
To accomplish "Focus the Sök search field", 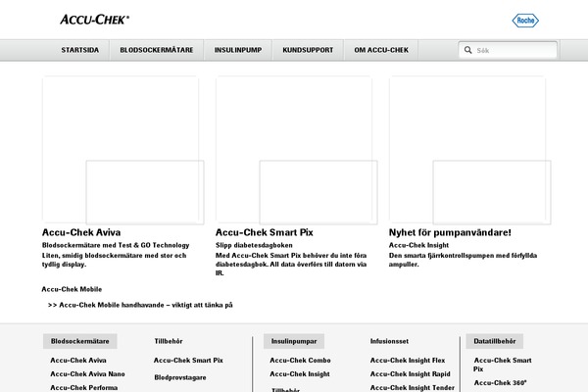I will [x=508, y=50].
